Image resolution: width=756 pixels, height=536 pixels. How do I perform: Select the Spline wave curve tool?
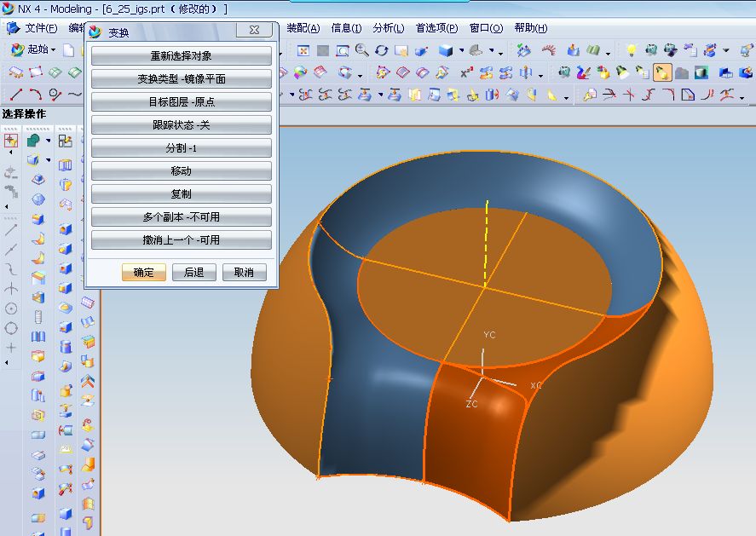(74, 95)
